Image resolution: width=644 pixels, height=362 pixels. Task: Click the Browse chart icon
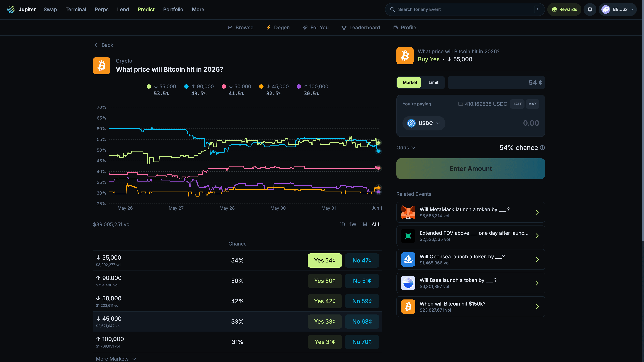[230, 28]
